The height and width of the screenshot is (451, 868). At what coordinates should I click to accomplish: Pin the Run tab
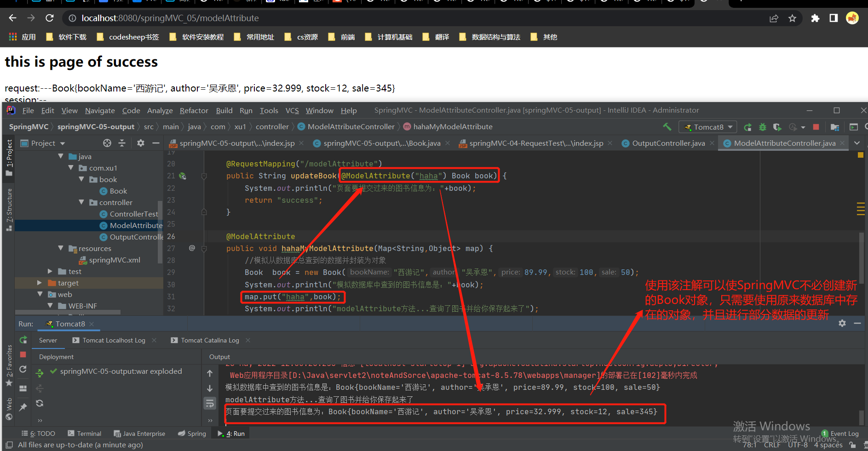click(x=23, y=407)
